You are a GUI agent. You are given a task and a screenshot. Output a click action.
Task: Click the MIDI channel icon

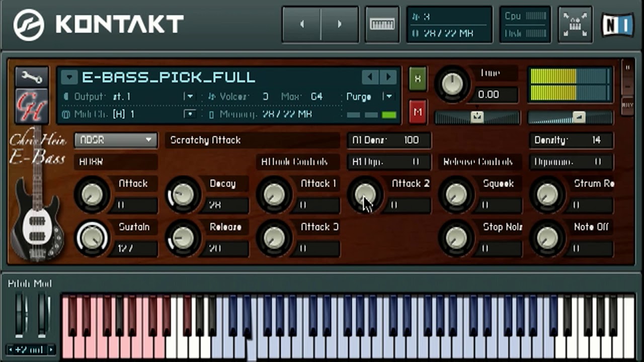(66, 115)
